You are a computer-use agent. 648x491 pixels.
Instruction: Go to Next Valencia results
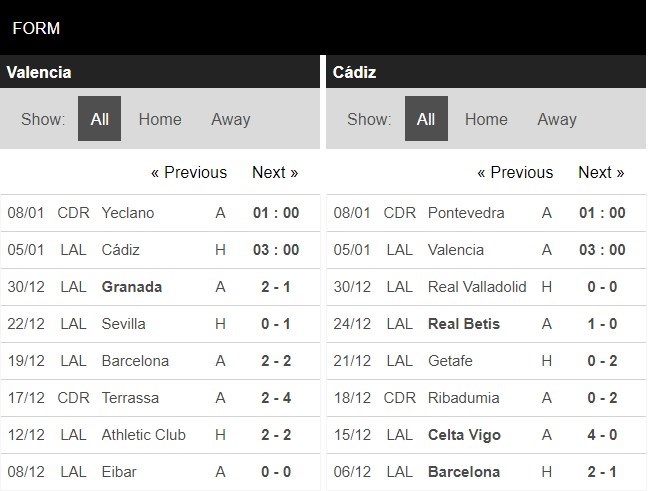point(275,172)
